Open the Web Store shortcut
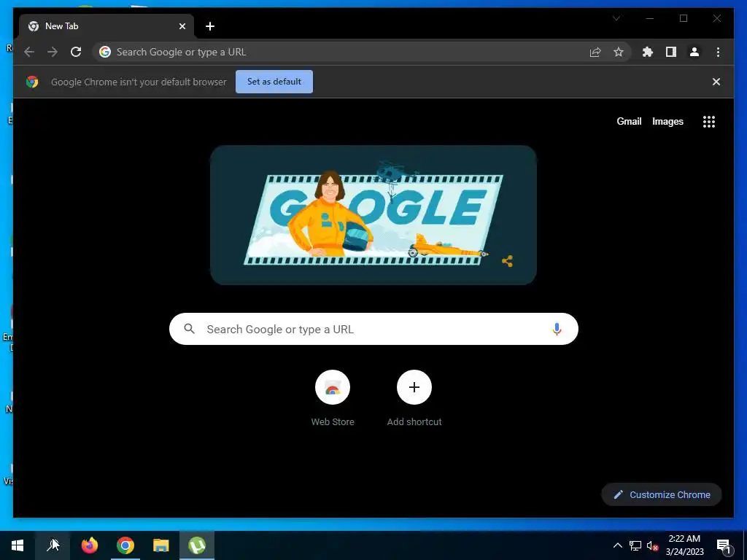747x560 pixels. pyautogui.click(x=333, y=398)
